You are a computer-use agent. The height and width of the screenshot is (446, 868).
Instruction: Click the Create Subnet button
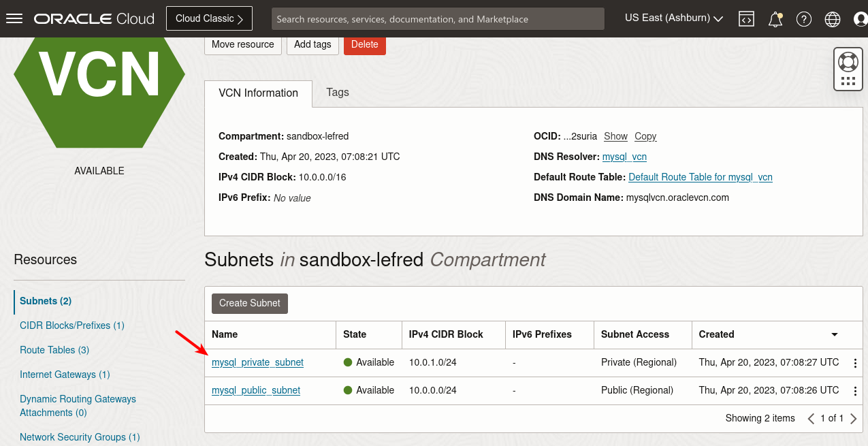[250, 303]
